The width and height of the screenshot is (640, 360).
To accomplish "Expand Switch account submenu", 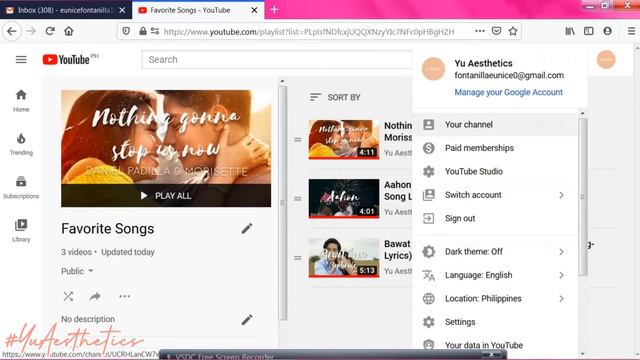I will [561, 195].
